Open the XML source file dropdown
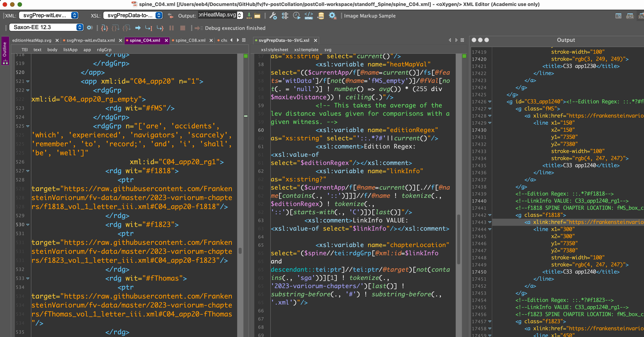The image size is (644, 337). coord(74,15)
